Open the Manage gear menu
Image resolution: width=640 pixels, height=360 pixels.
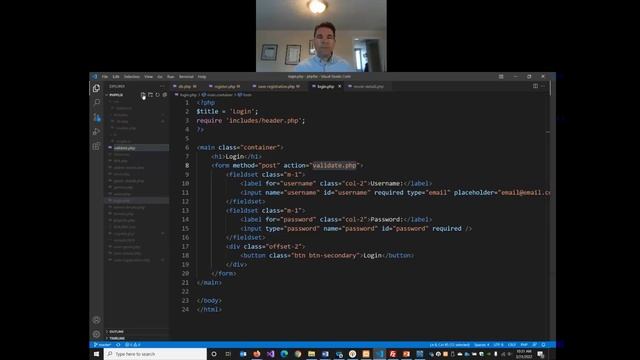(x=96, y=334)
